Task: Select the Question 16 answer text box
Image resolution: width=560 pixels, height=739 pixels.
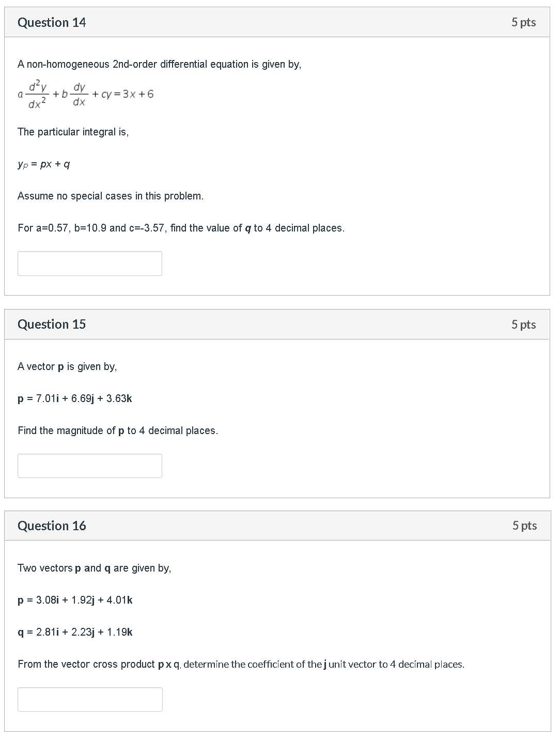Action: tap(89, 699)
